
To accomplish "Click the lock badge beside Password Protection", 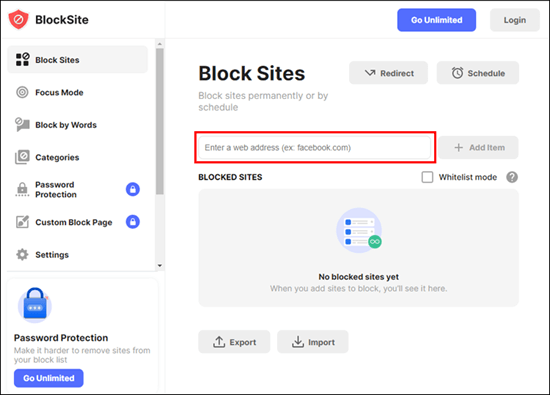I will click(x=133, y=189).
